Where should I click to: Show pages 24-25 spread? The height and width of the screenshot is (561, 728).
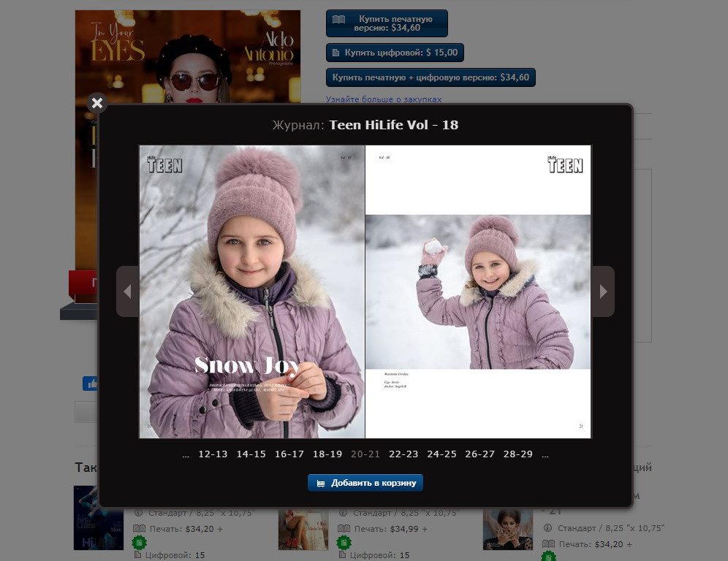pyautogui.click(x=441, y=454)
